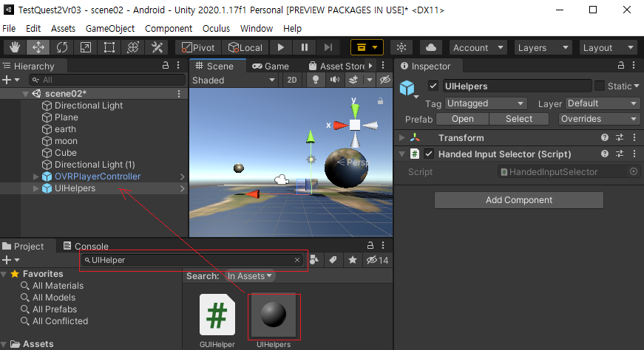Open the Oculus menu
Image resolution: width=644 pixels, height=350 pixels.
216,28
